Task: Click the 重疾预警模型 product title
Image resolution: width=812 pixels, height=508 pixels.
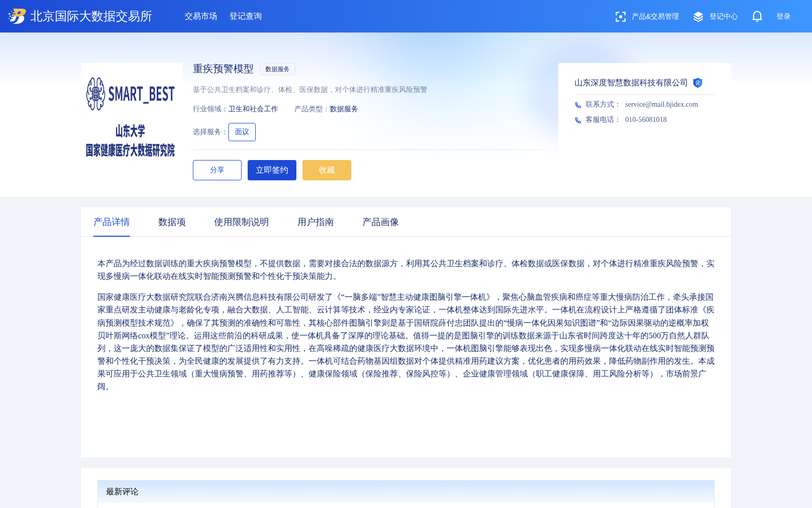Action: pyautogui.click(x=223, y=69)
